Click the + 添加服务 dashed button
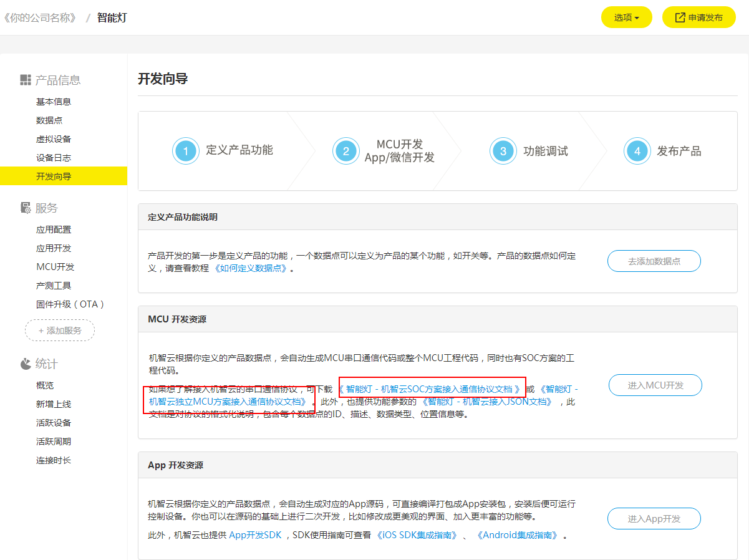 (60, 331)
